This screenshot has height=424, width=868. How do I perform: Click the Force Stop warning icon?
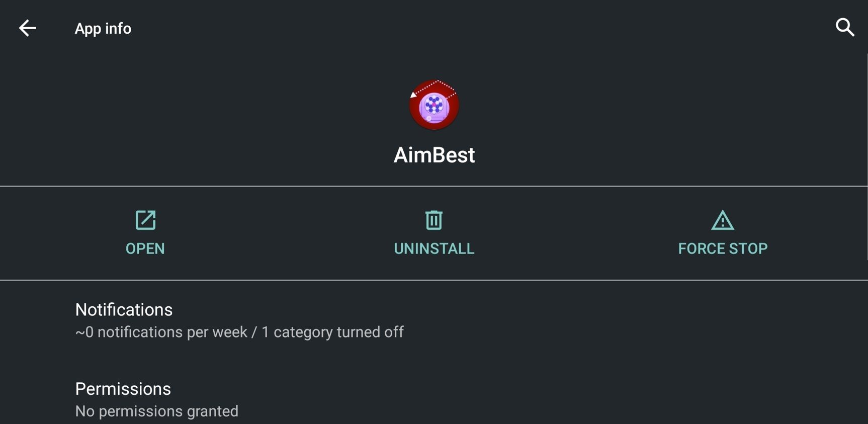point(723,220)
